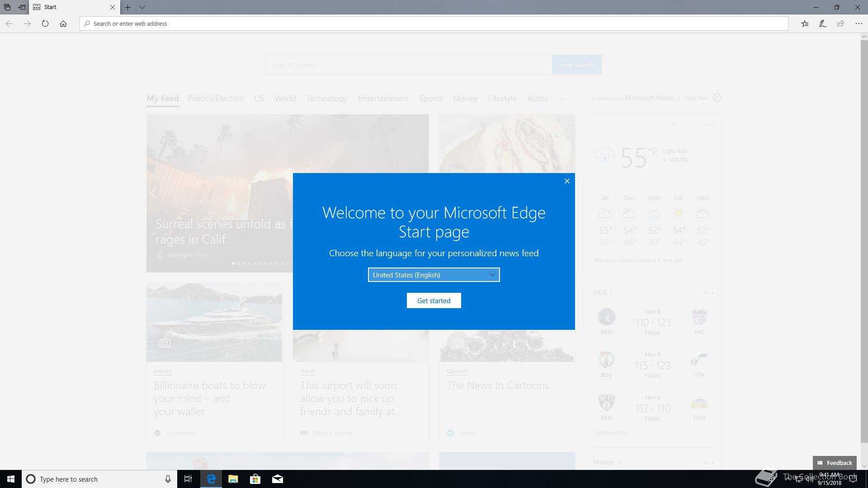Select the Autos tab
This screenshot has height=488, width=868.
coord(538,99)
